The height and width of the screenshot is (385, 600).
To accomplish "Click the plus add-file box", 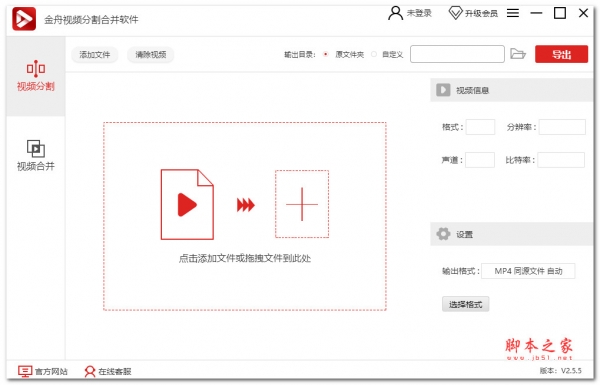I will (302, 204).
